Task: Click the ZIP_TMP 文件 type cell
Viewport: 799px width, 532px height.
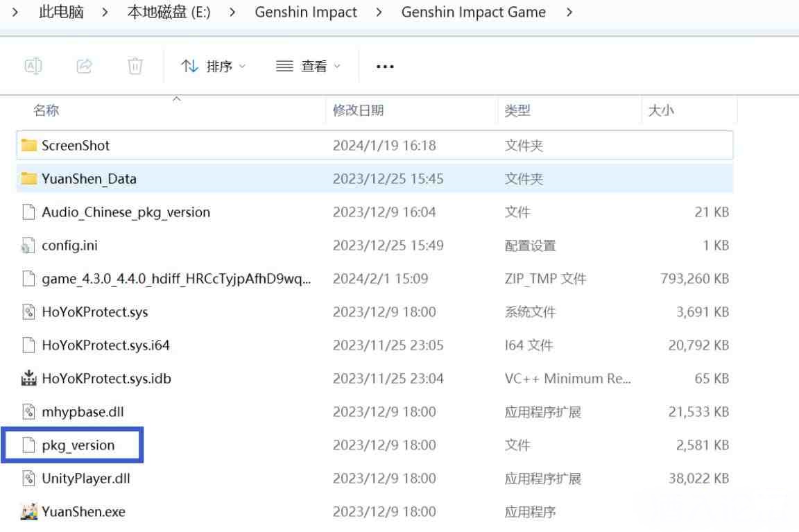Action: [x=545, y=279]
